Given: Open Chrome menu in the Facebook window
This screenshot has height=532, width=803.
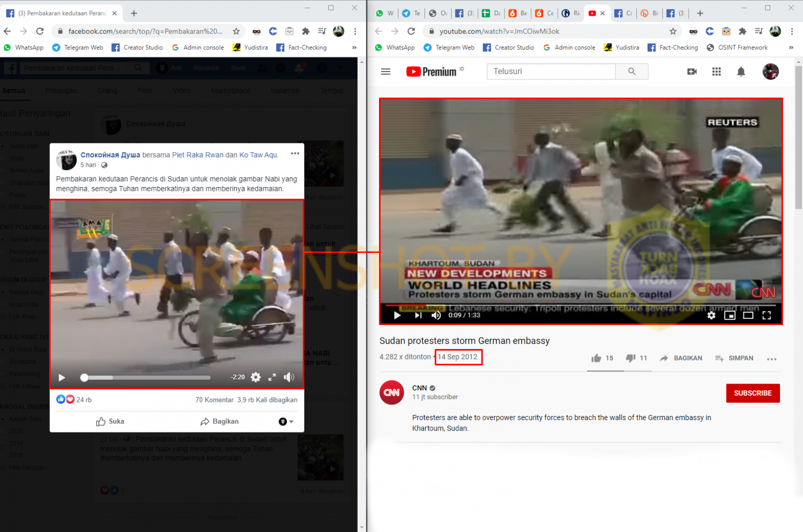Looking at the screenshot, I should point(355,31).
